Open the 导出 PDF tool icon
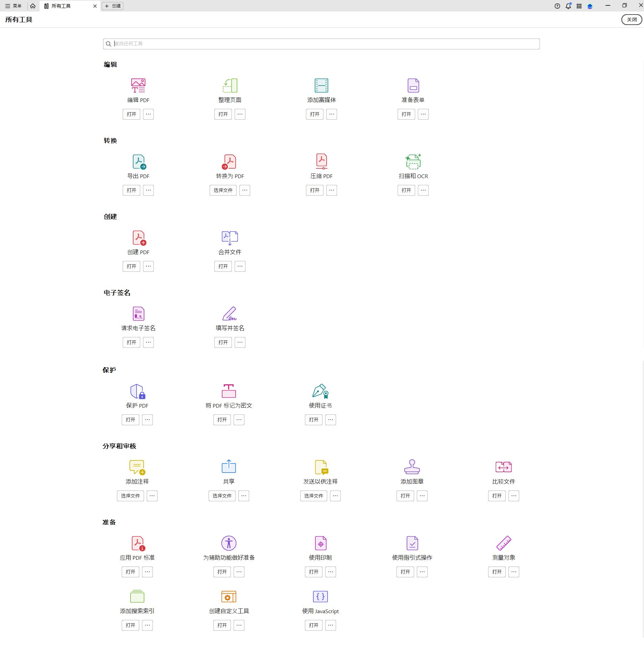Screen dimensions: 644x650 click(139, 162)
